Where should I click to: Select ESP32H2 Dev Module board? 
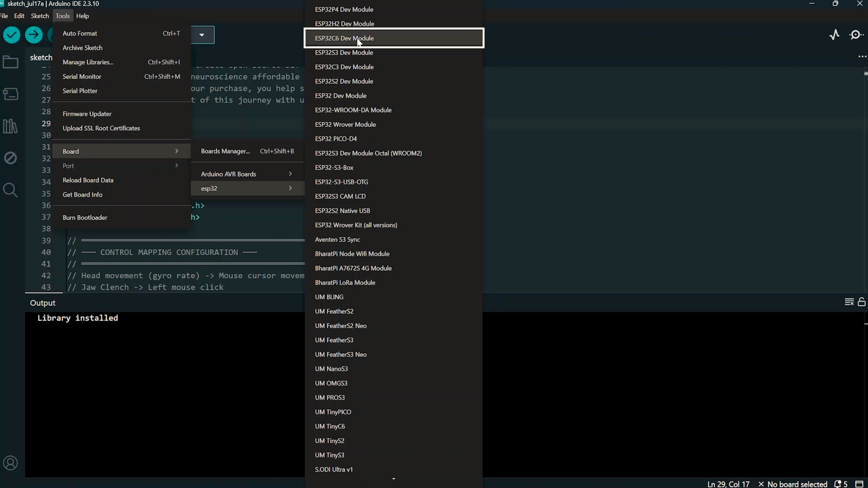[x=394, y=24]
